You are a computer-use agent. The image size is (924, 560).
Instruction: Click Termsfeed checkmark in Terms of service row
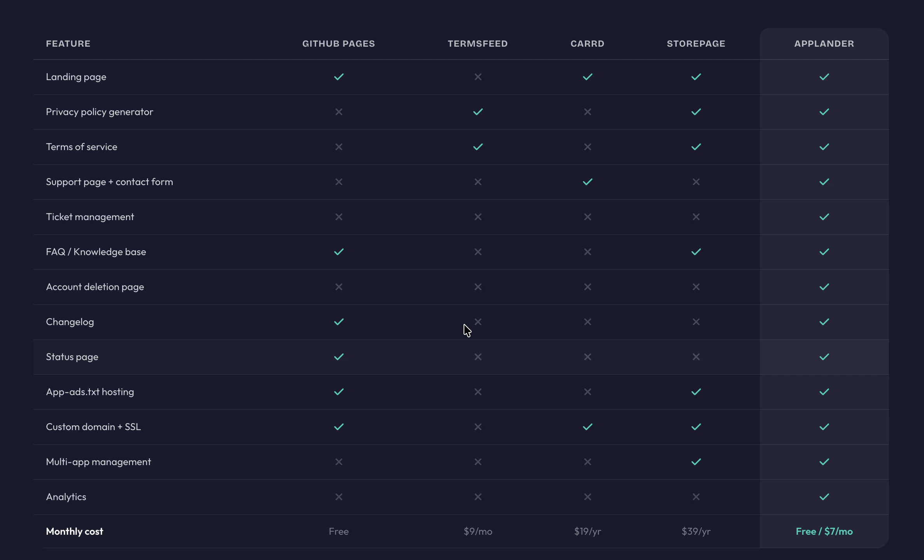click(x=478, y=147)
